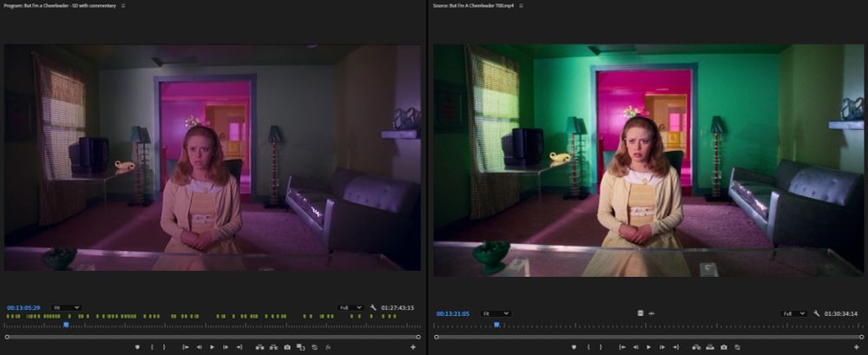Step back one frame in Source monitor

point(635,347)
